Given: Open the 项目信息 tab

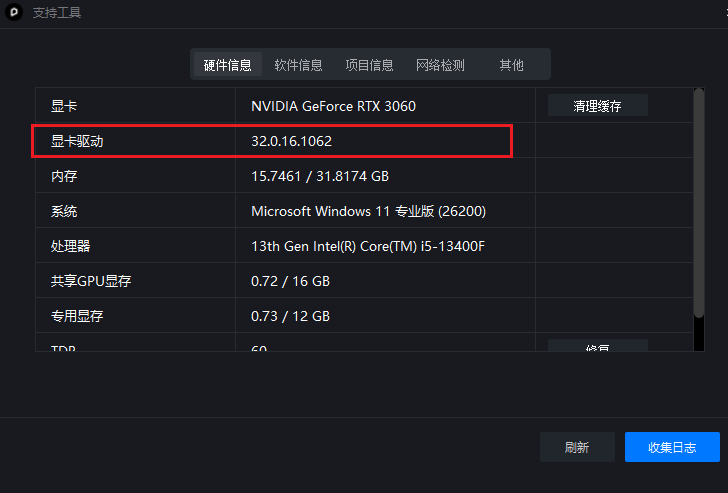Looking at the screenshot, I should (x=369, y=65).
